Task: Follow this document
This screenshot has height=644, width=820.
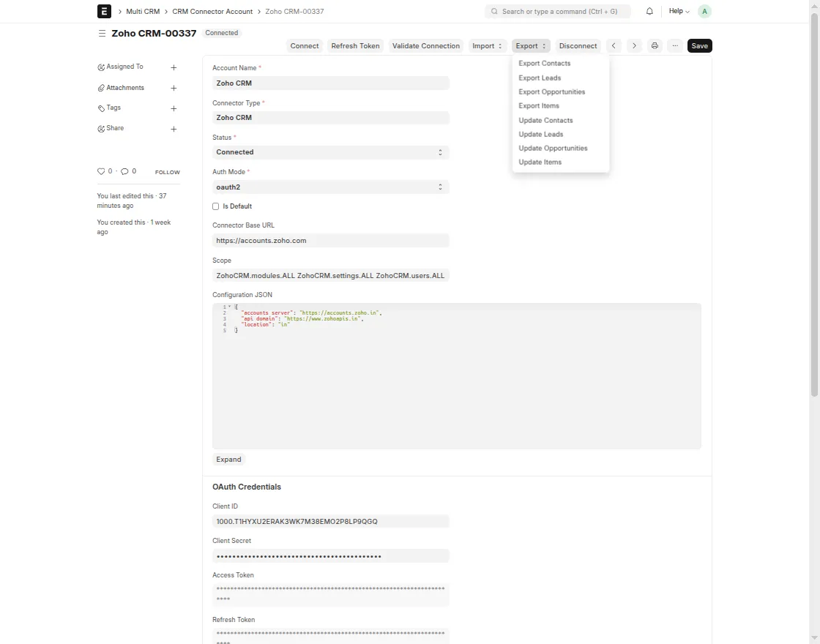Action: pos(168,172)
